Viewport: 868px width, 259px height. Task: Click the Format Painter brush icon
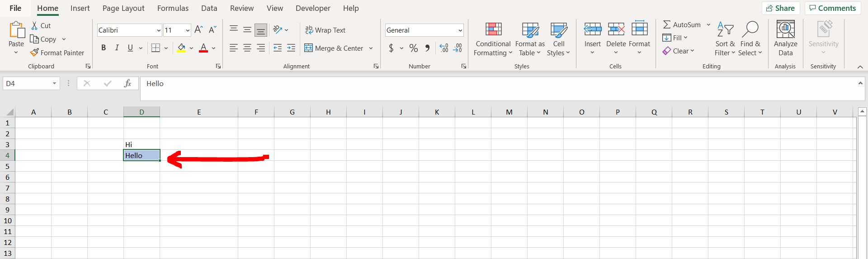point(34,53)
